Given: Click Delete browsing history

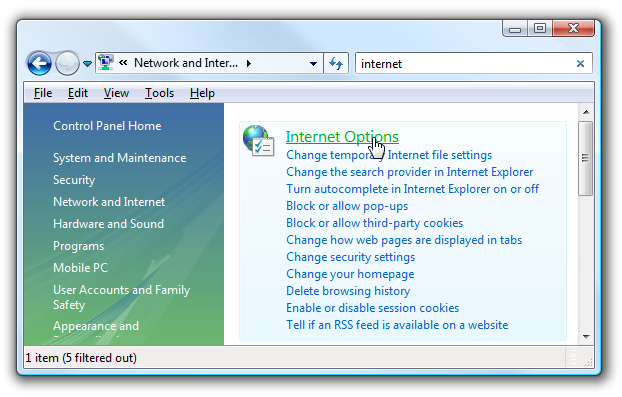Looking at the screenshot, I should click(348, 291).
